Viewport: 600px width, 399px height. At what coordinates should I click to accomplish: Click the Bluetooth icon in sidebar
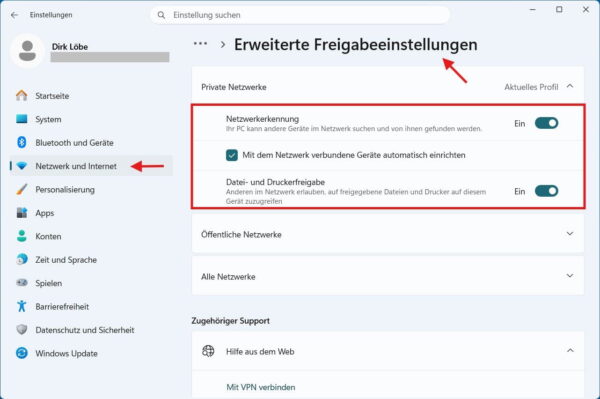[22, 142]
